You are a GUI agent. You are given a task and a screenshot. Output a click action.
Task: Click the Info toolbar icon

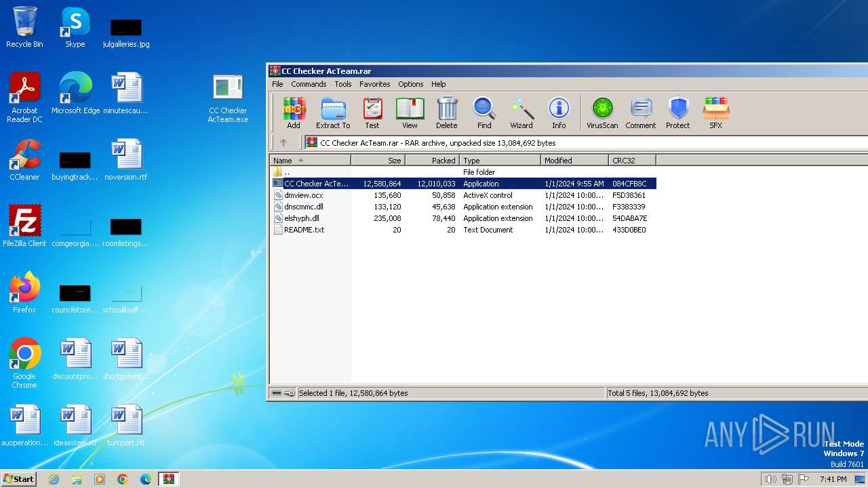point(559,113)
